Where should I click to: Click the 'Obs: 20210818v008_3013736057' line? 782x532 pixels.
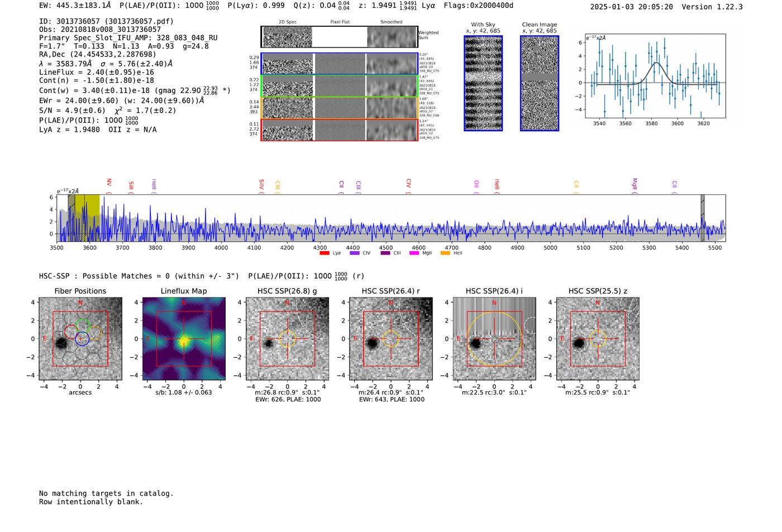pos(100,30)
